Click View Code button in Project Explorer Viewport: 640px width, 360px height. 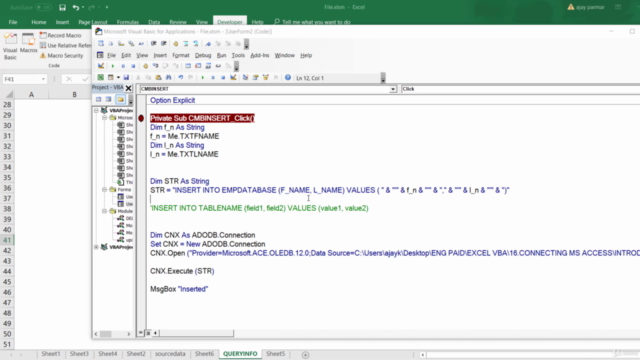tap(98, 99)
